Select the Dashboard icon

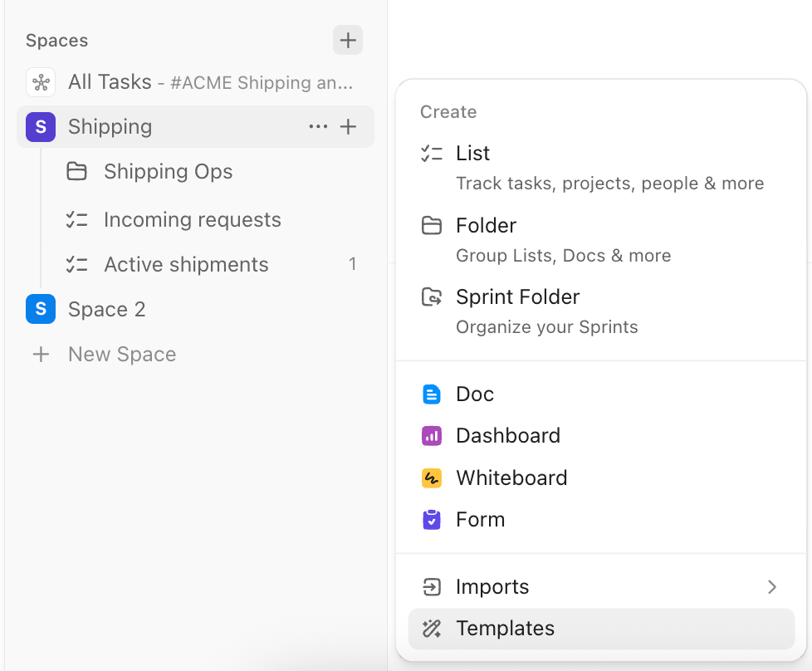coord(432,435)
